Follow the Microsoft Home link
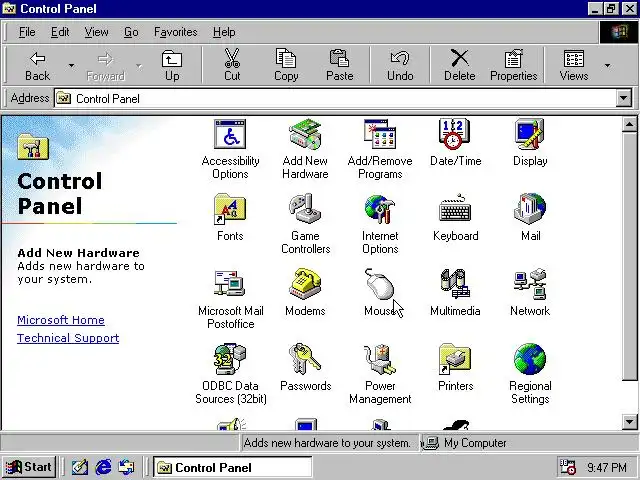This screenshot has height=480, width=640. pyautogui.click(x=61, y=320)
